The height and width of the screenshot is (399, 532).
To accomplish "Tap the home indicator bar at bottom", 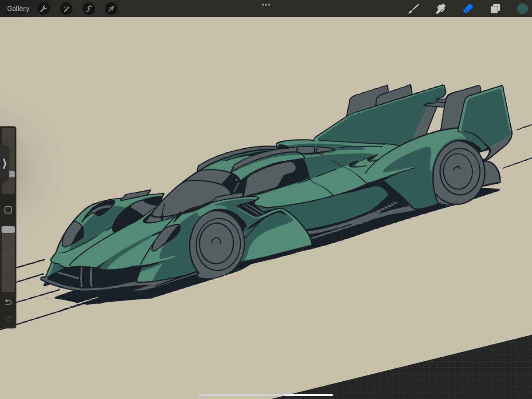I will pyautogui.click(x=266, y=395).
